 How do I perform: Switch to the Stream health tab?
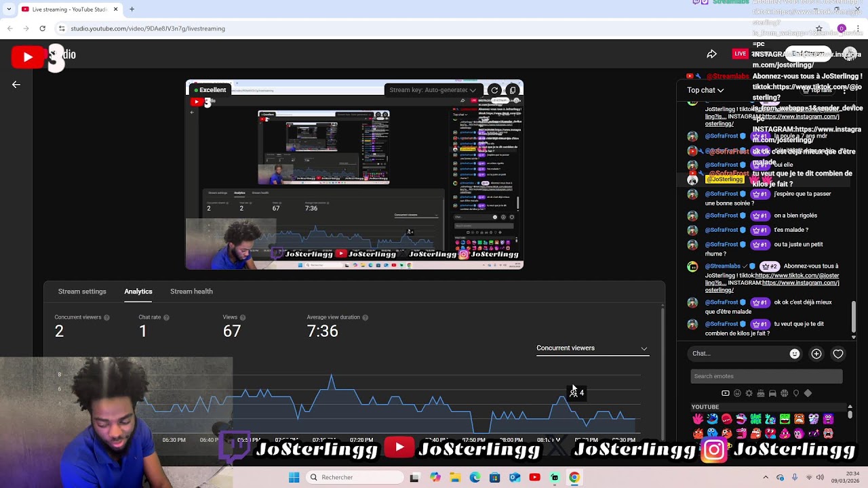[x=191, y=291]
